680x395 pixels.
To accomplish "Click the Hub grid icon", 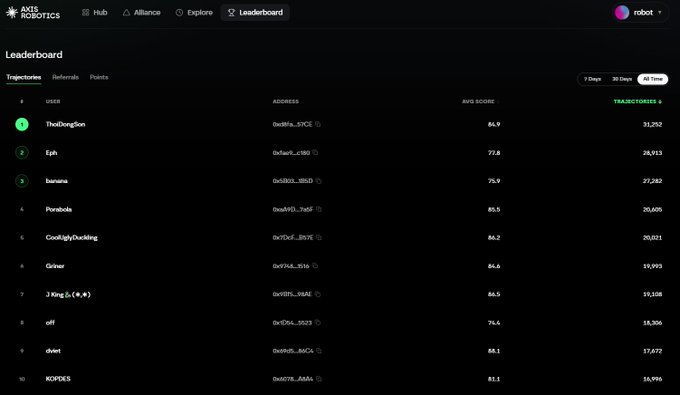I will pyautogui.click(x=85, y=13).
